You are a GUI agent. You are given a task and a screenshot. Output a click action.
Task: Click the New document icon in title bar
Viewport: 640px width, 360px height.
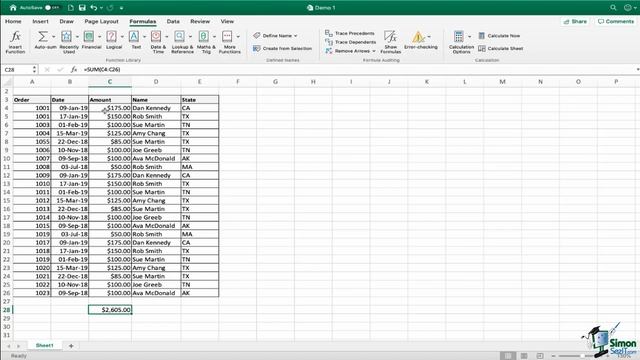point(71,8)
